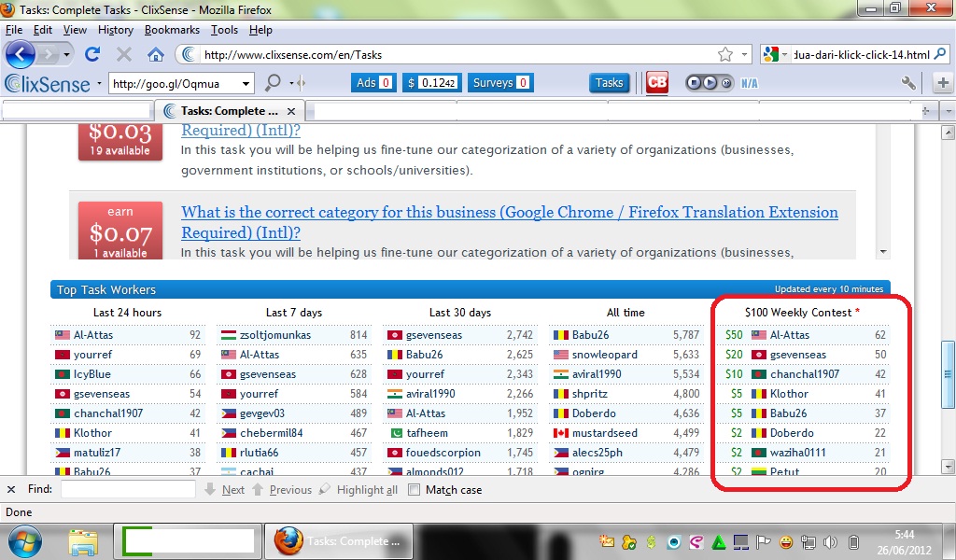Click the new mail envelope tray icon
This screenshot has width=956, height=560.
pos(607,541)
